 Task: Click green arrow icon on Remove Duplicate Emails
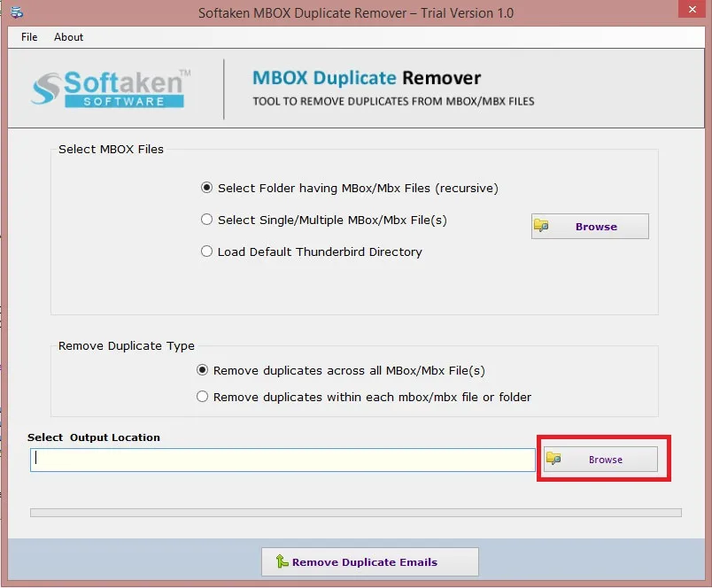(x=282, y=561)
